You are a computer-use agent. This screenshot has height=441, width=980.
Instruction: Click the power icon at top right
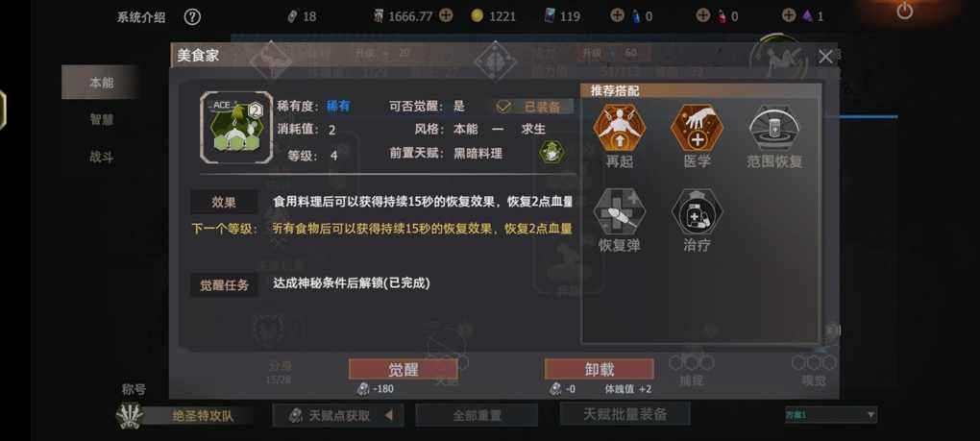tap(905, 10)
